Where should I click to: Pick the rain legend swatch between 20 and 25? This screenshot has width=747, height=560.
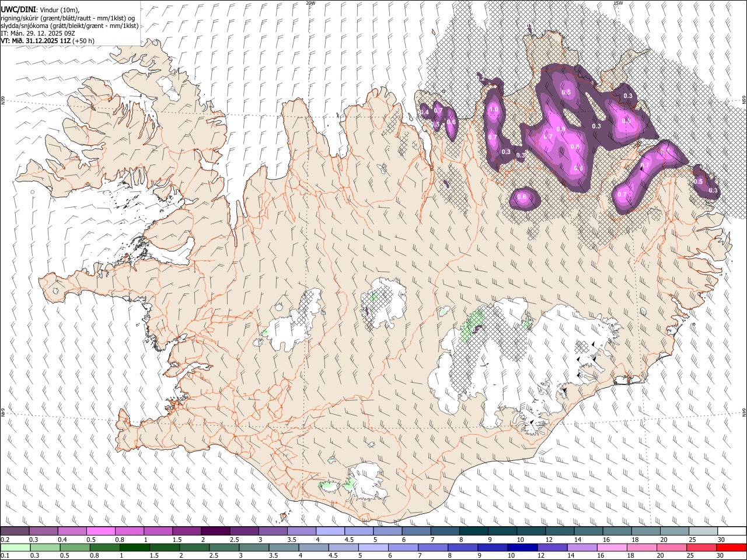click(x=672, y=547)
